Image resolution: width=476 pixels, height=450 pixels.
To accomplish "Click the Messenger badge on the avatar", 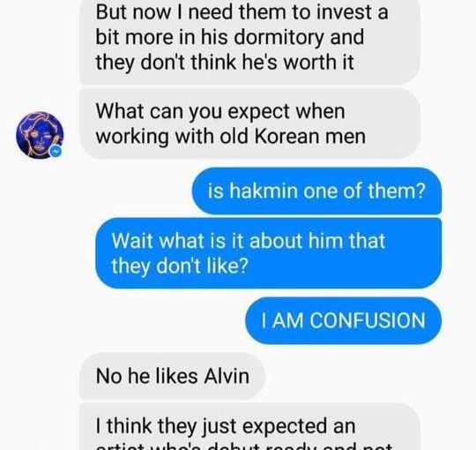I will click(56, 151).
